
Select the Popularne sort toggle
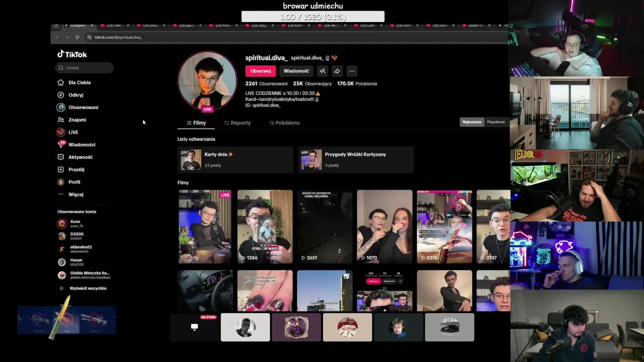click(496, 122)
